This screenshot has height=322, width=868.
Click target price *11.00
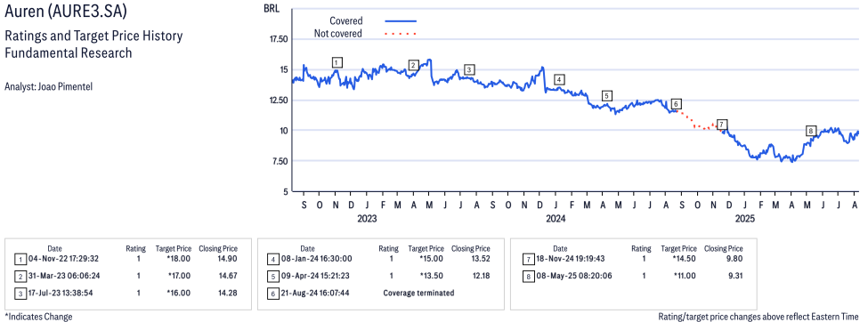(685, 276)
